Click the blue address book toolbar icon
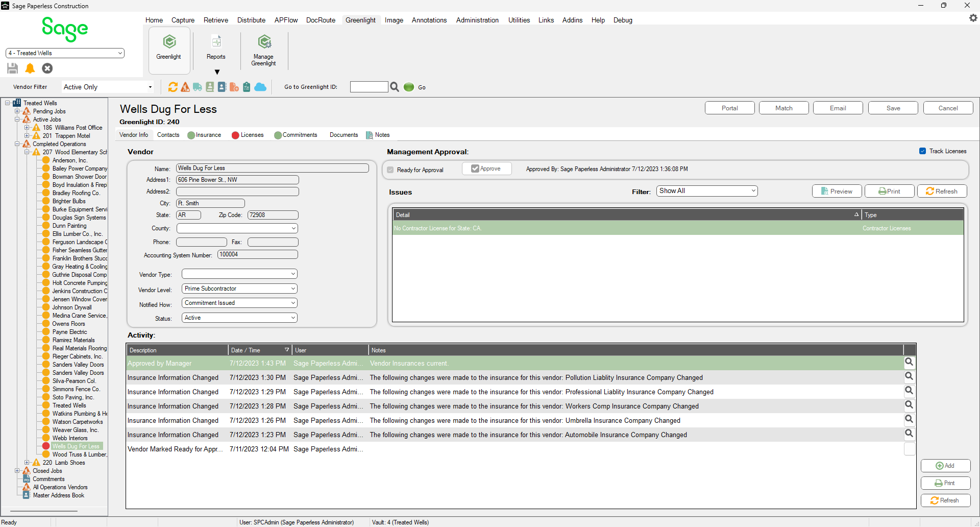 (222, 87)
